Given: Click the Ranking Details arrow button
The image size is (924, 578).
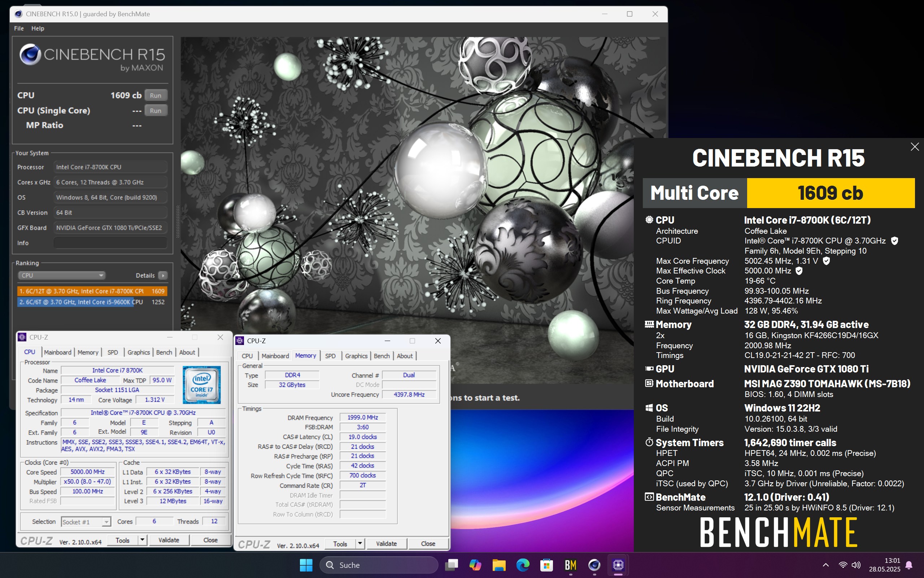Looking at the screenshot, I should click(163, 275).
